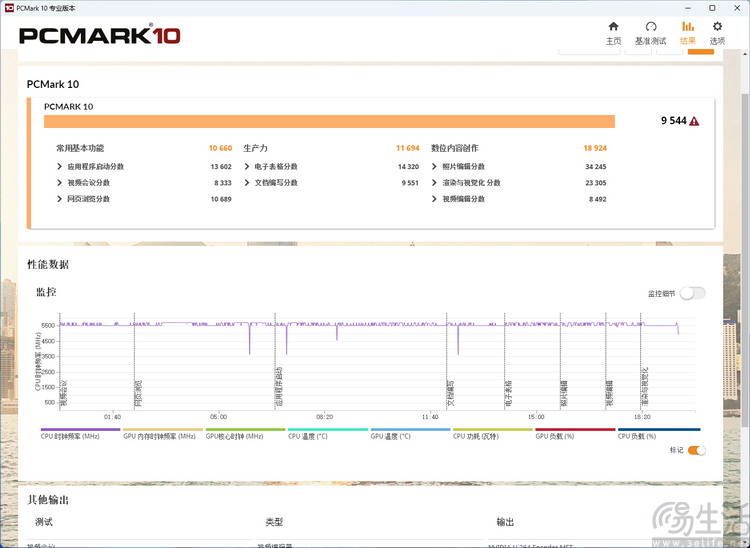The width and height of the screenshot is (750, 548).
Task: Click the 照片编辑 marker in the chart
Action: coord(564,394)
